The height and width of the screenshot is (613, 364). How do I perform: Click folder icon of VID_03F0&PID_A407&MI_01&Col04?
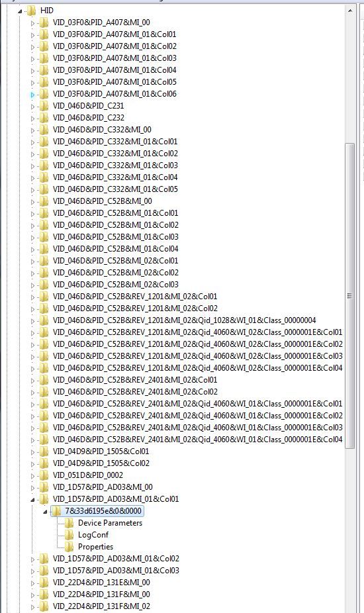point(44,70)
